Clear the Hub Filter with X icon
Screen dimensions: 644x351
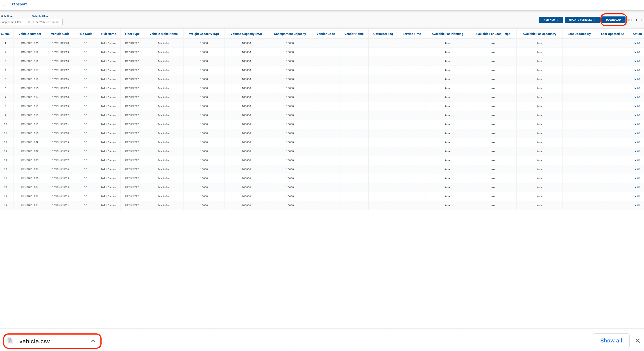29,22
